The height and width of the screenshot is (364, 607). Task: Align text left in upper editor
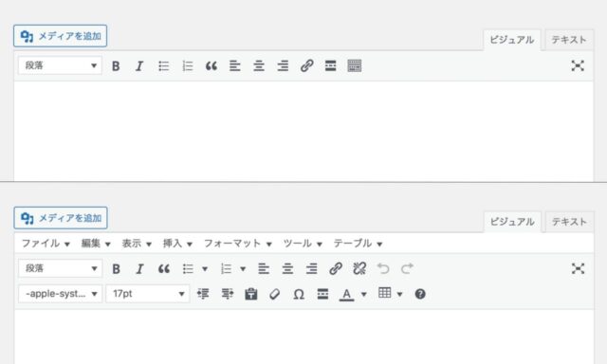point(235,66)
